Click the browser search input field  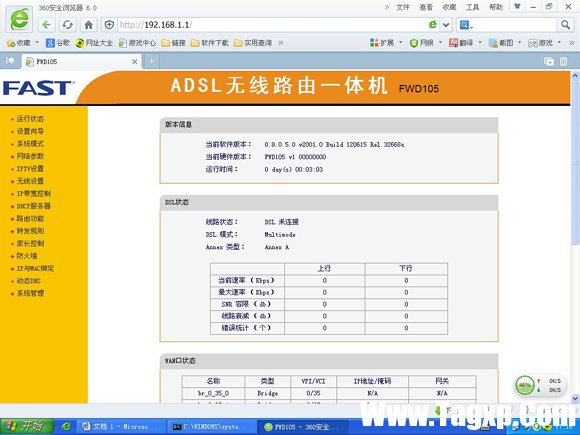(516, 25)
